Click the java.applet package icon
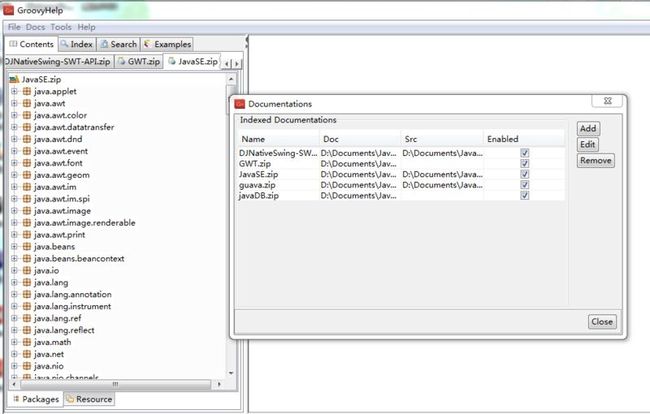This screenshot has height=414, width=650. [27, 91]
